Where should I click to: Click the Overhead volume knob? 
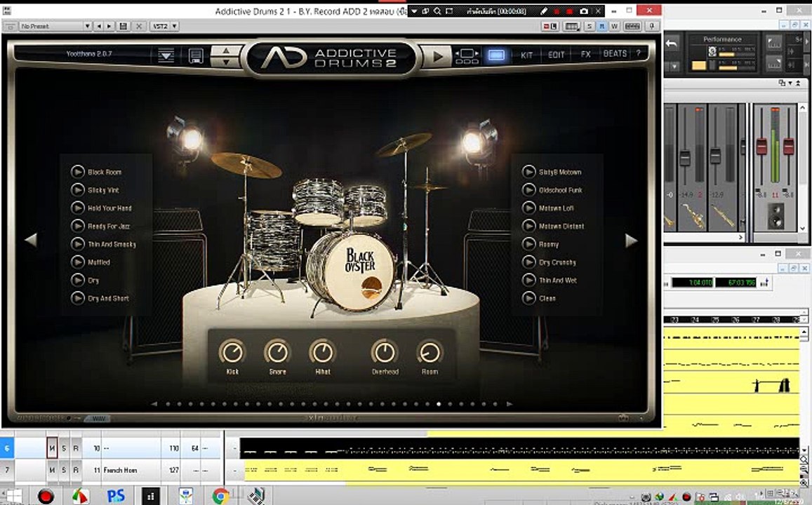(x=385, y=352)
